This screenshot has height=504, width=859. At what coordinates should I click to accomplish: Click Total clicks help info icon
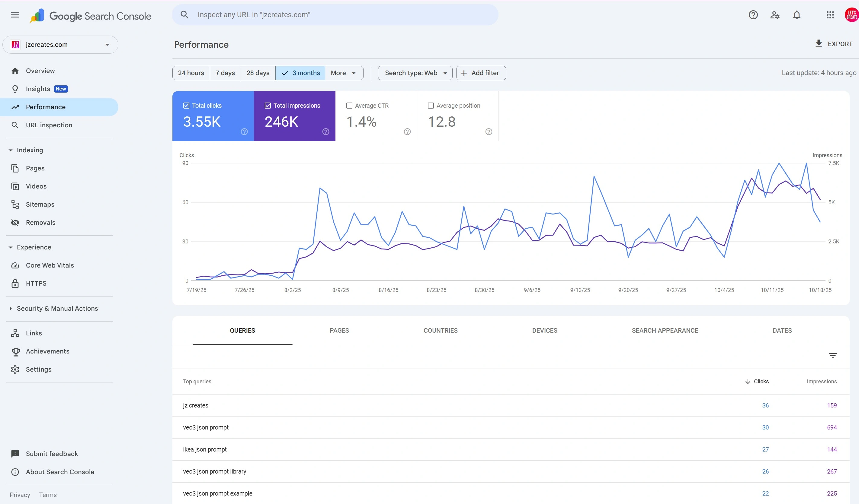pyautogui.click(x=244, y=132)
